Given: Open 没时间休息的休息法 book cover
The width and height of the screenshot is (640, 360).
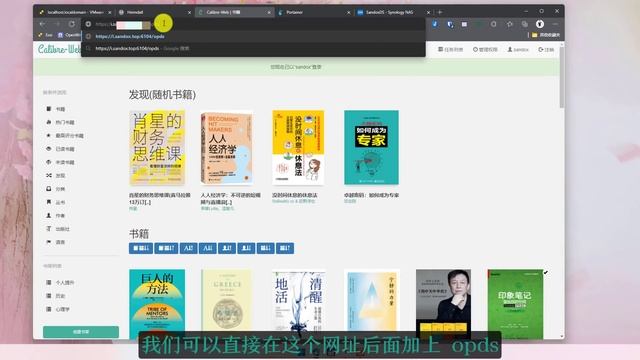Looking at the screenshot, I should coord(298,147).
